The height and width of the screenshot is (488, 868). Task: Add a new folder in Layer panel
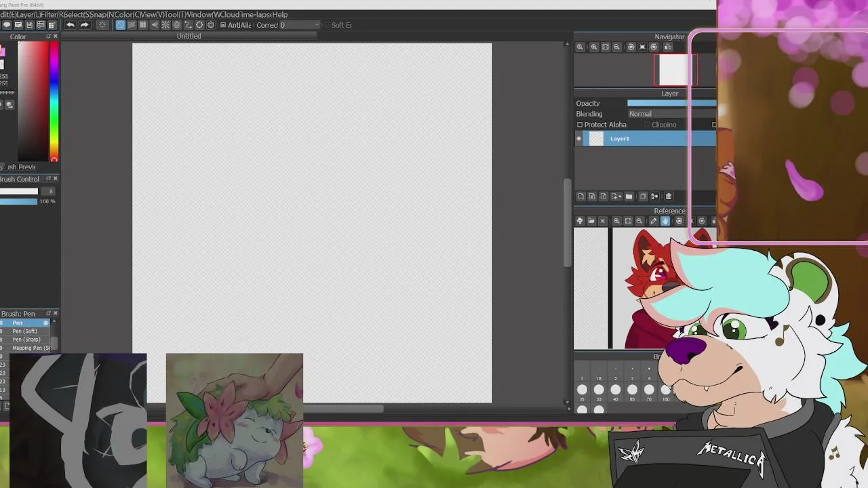click(x=629, y=197)
